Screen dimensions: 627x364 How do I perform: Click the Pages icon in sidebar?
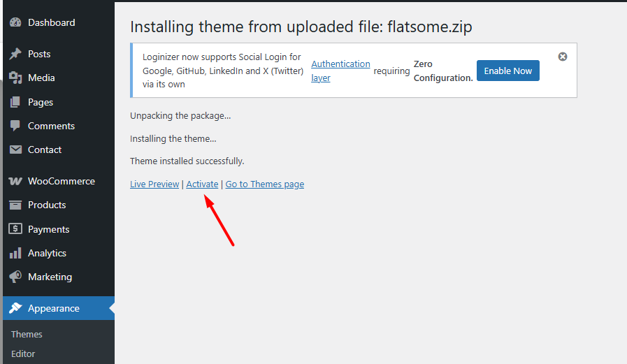[15, 102]
